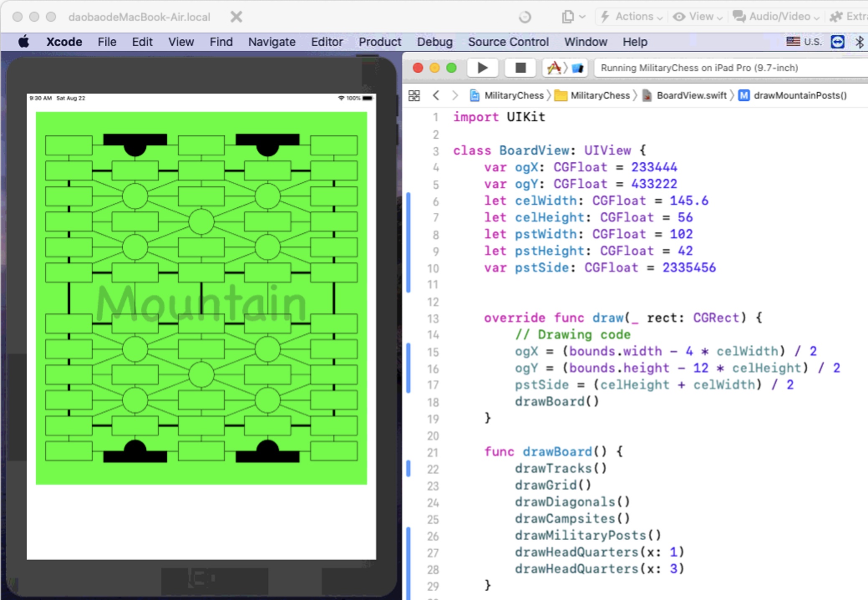The image size is (868, 600).
Task: Open the View dropdown in the remote toolbar
Action: (x=698, y=17)
